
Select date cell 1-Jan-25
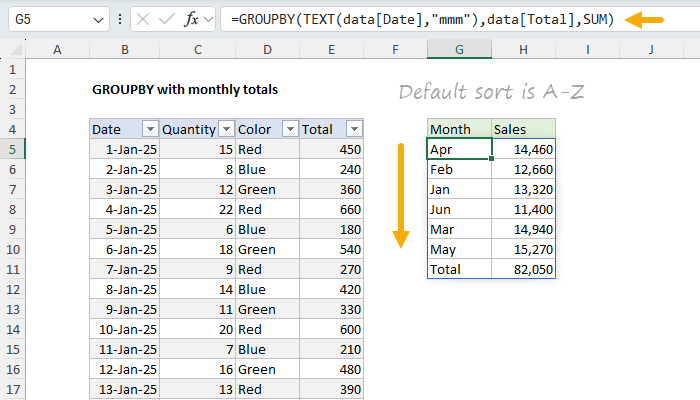[x=125, y=149]
